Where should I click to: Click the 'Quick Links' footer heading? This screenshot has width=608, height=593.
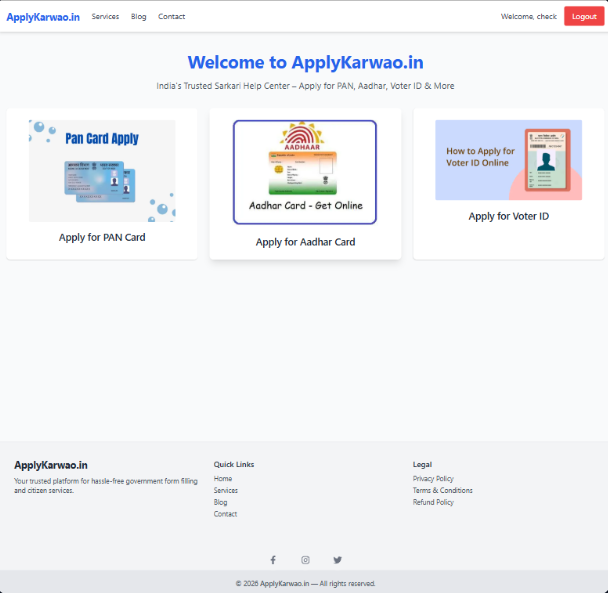[x=234, y=464]
